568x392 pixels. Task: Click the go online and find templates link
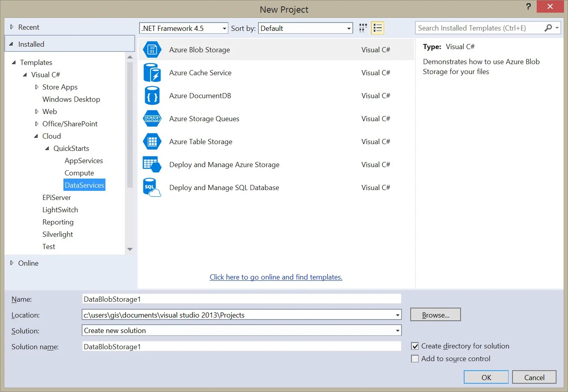pyautogui.click(x=276, y=277)
